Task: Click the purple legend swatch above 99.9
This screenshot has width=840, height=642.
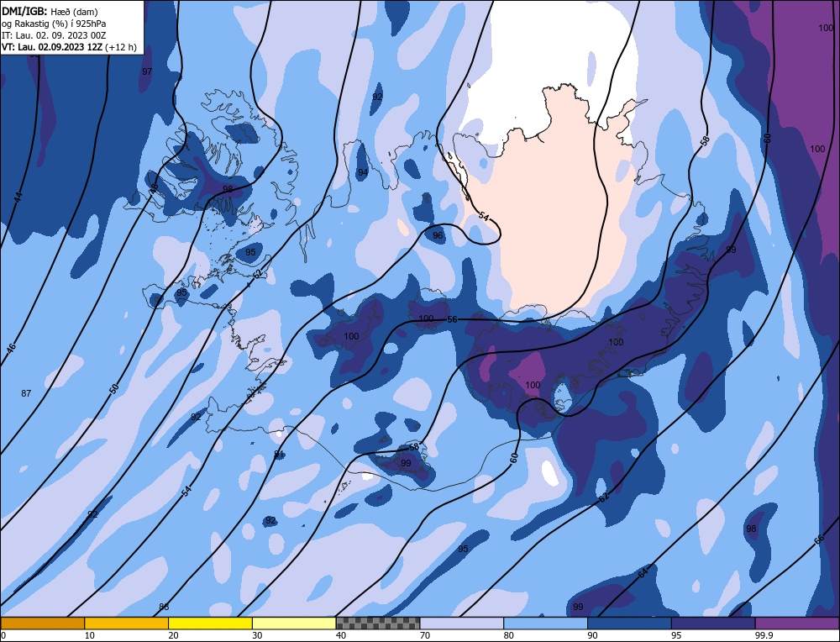Action: 797,623
